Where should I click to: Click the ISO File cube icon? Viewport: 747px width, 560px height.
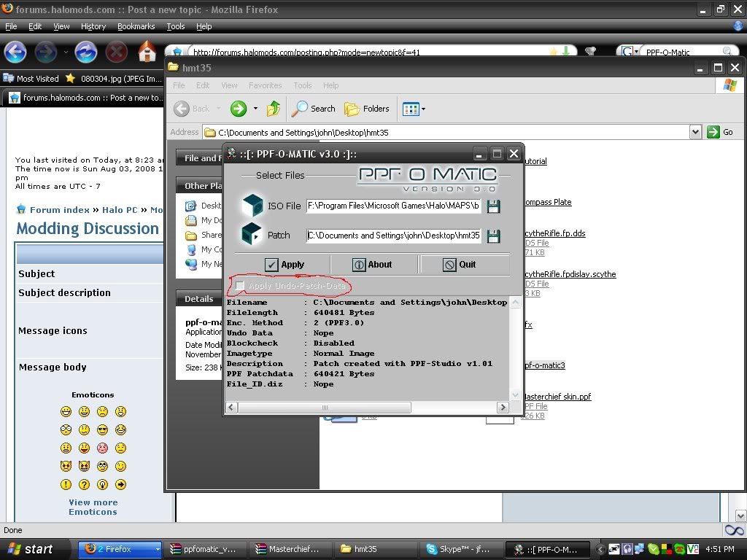click(252, 205)
